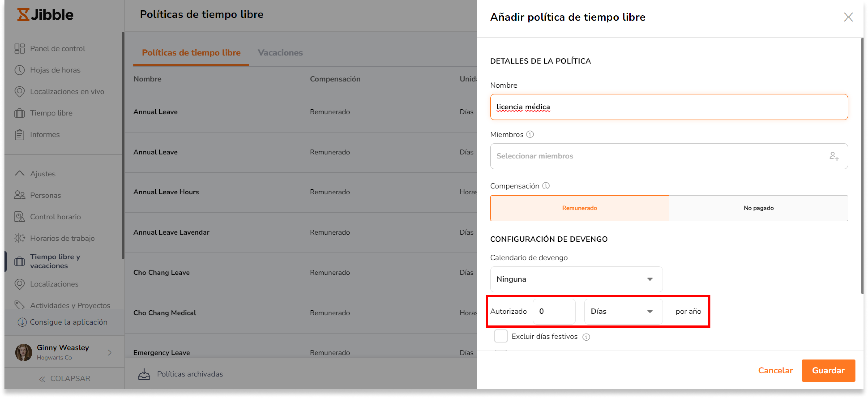Click the Políticas archivadas archive icon
The height and width of the screenshot is (398, 868).
pyautogui.click(x=144, y=374)
